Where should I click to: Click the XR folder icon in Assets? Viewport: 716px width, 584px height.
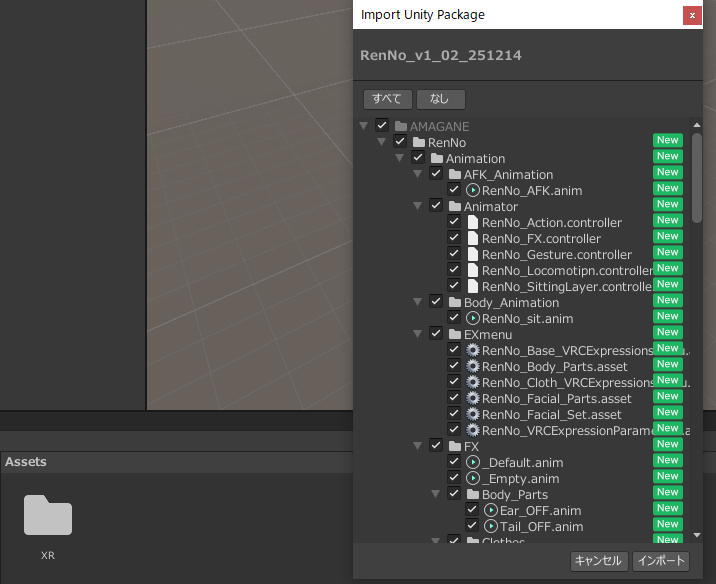click(48, 515)
